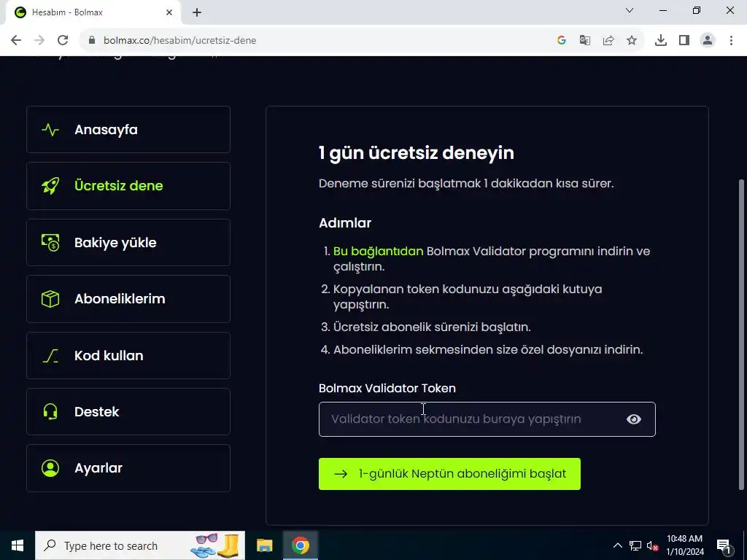
Task: Open the taskbar clock and date
Action: coord(684,545)
